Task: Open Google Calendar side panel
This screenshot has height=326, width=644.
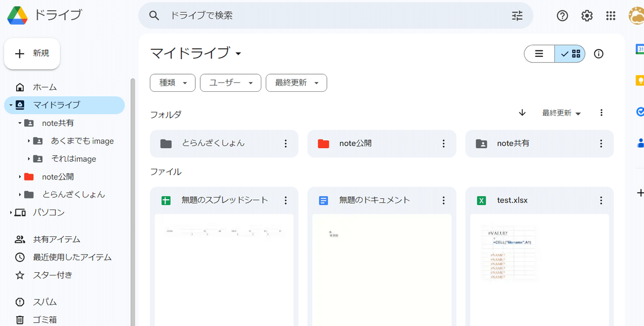Action: (x=640, y=49)
